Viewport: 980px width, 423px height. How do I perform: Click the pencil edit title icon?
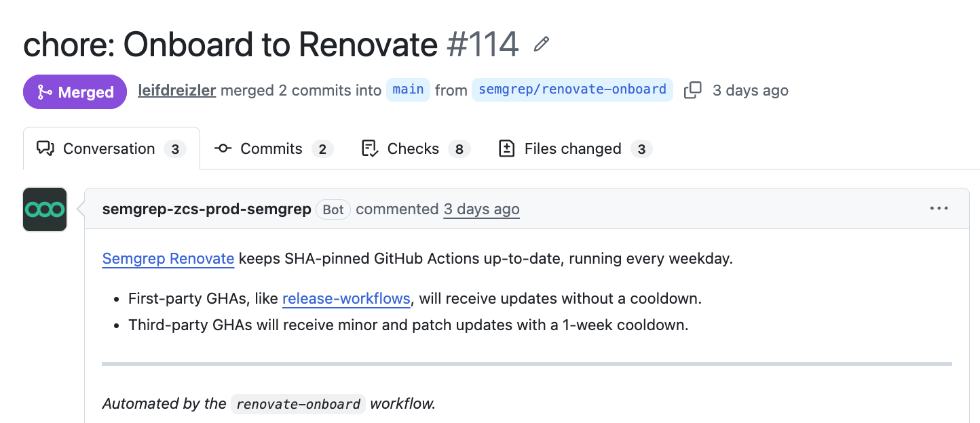(x=541, y=45)
